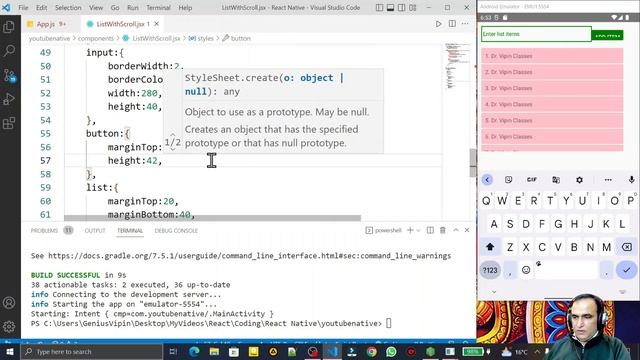Open the Explorer view in the activity bar
The width and height of the screenshot is (640, 360).
[9, 27]
